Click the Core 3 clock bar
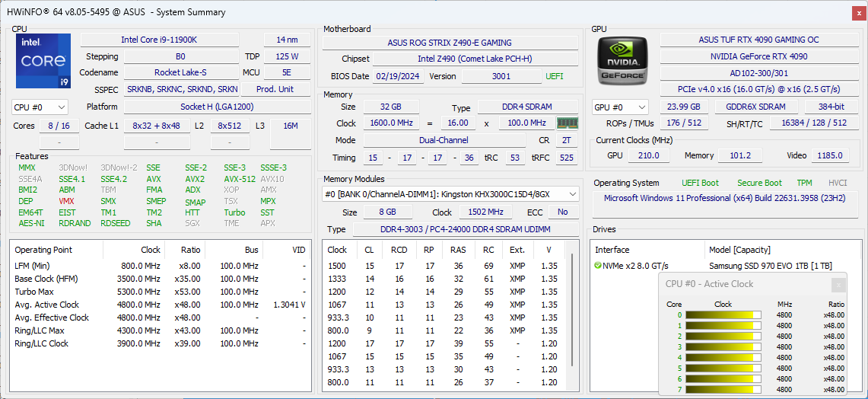The height and width of the screenshot is (399, 868). [723, 347]
